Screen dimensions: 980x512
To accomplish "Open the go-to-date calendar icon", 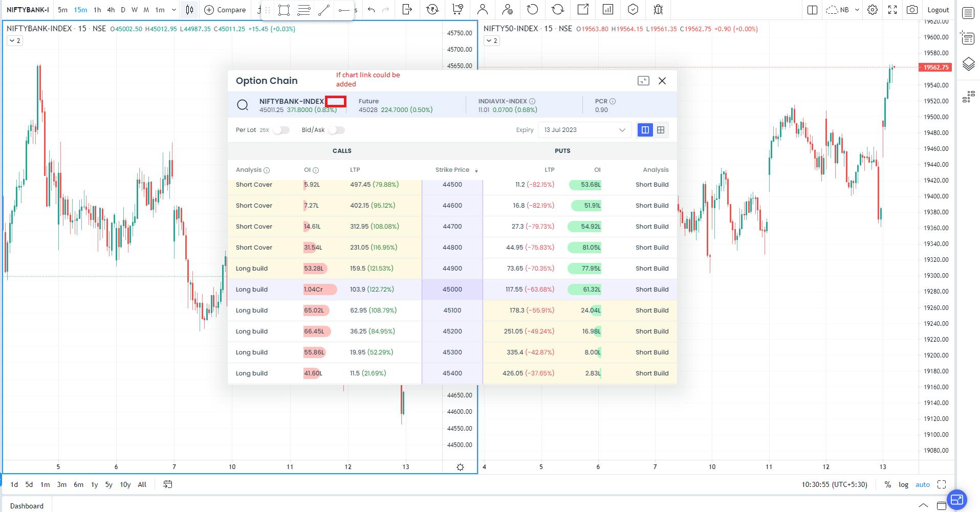I will tap(167, 484).
